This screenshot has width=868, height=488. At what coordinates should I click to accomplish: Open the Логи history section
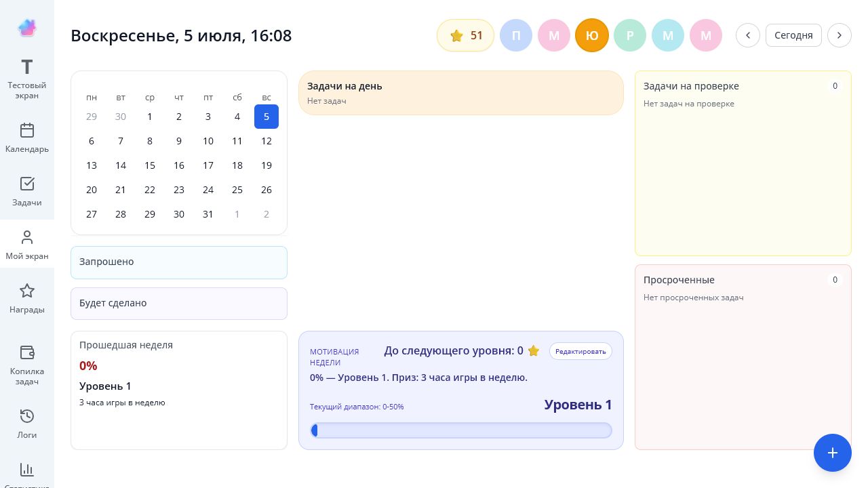pyautogui.click(x=27, y=424)
